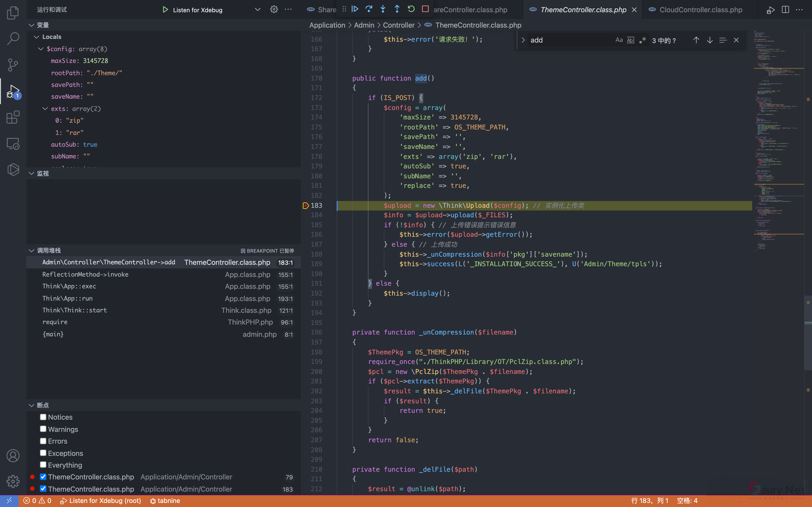
Task: Stop debugging with the square icon
Action: coord(425,9)
